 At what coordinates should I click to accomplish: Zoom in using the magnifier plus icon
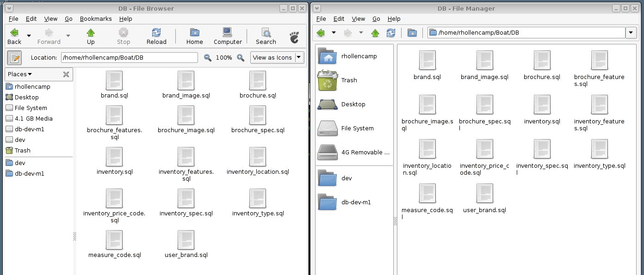241,58
